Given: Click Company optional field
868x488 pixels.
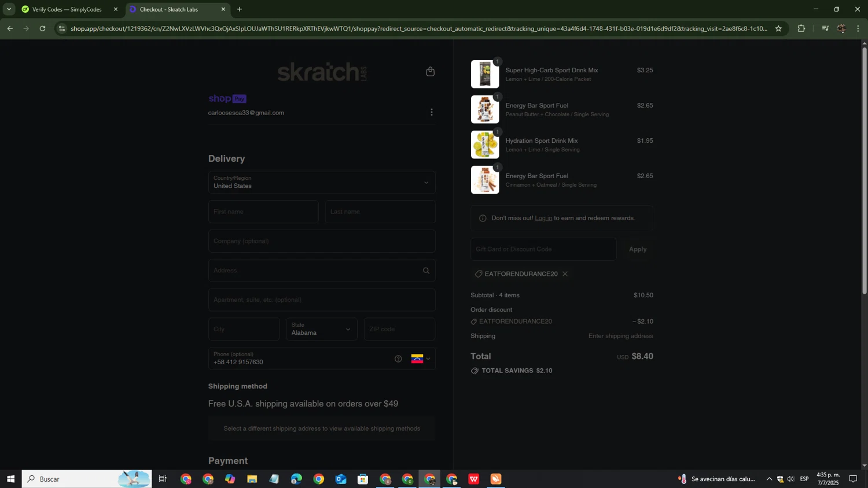Looking at the screenshot, I should (322, 241).
